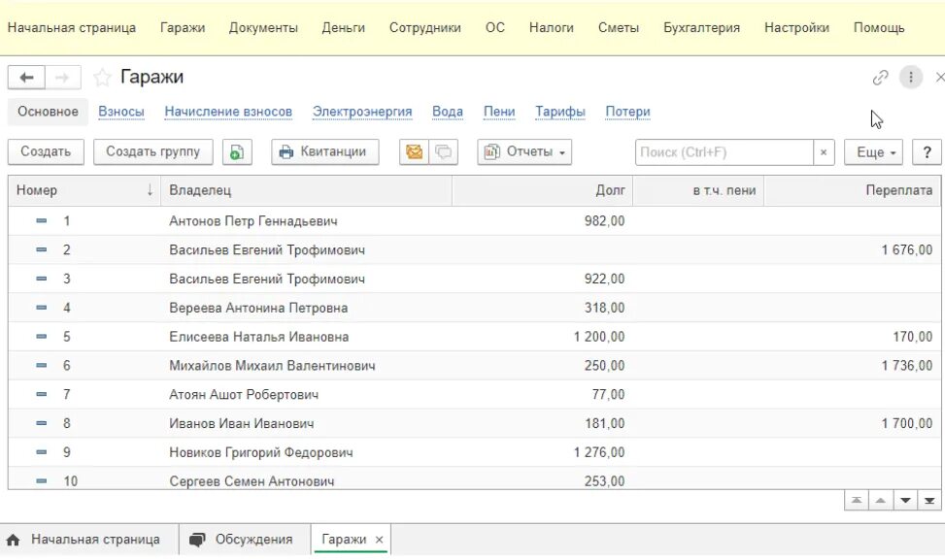Click the Переплата column header
This screenshot has width=945, height=560.
852,190
